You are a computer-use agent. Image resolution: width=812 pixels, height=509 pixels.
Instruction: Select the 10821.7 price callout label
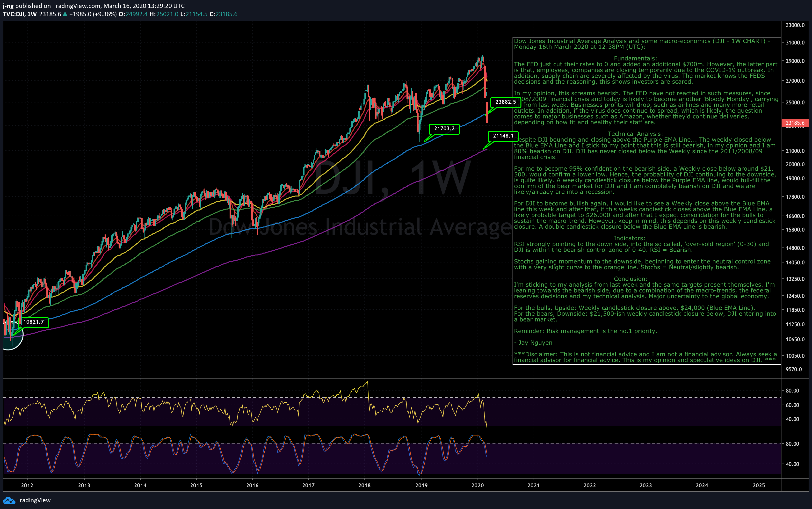click(34, 322)
